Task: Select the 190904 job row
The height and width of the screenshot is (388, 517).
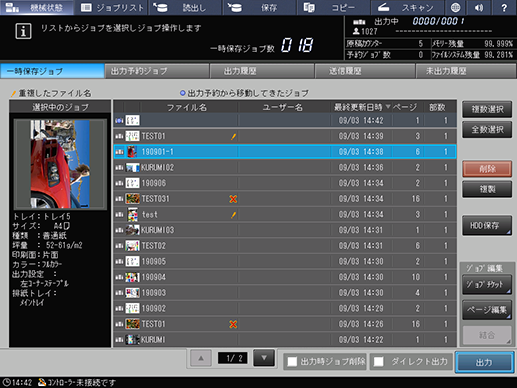Action: point(285,277)
